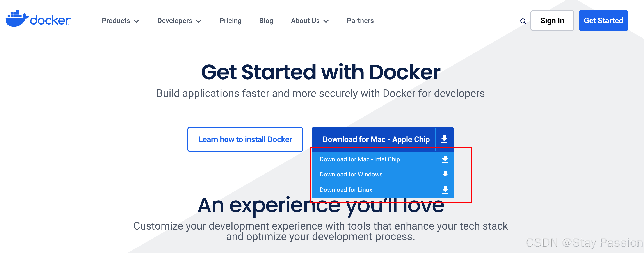The height and width of the screenshot is (253, 644).
Task: Open the search magnifier icon
Action: pyautogui.click(x=523, y=21)
